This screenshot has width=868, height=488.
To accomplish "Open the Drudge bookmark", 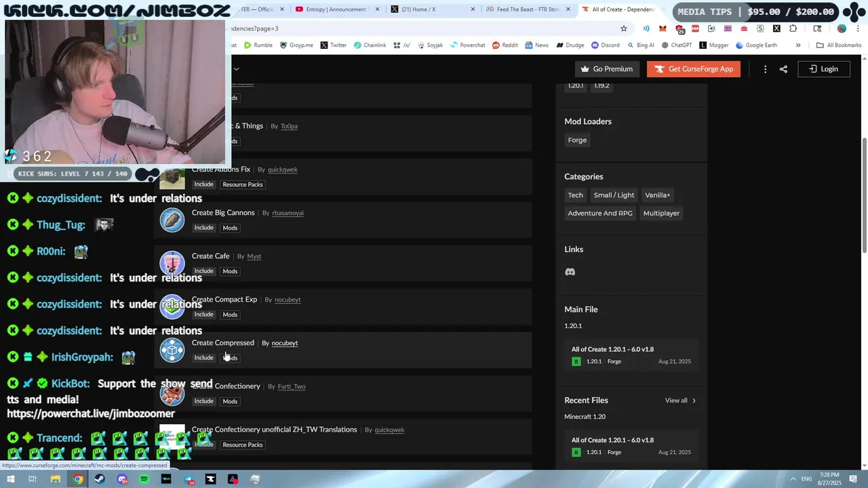I will click(x=570, y=45).
